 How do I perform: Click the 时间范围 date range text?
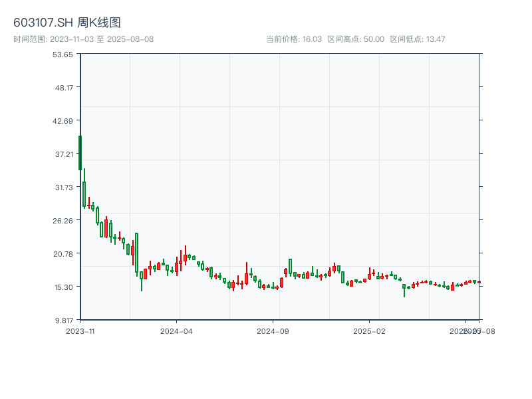point(84,39)
